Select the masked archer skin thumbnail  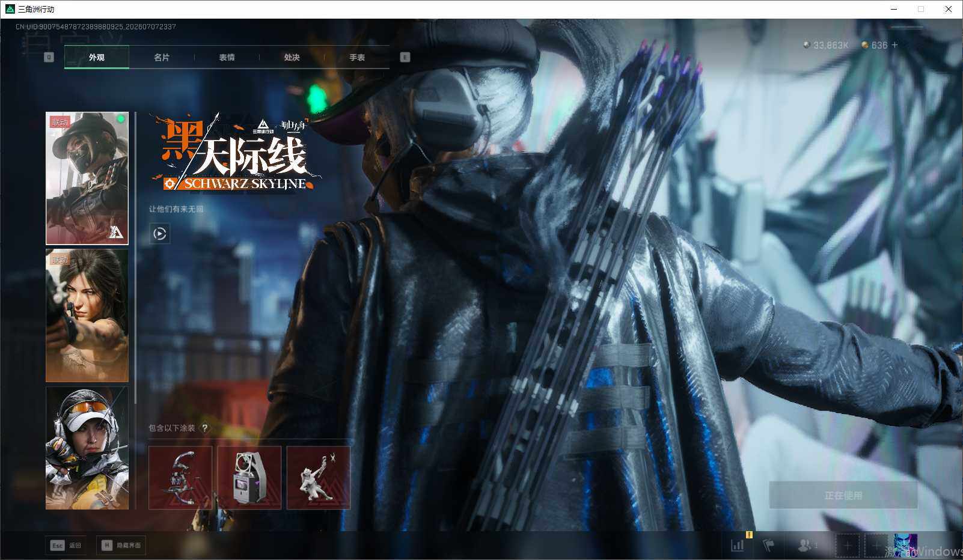(87, 178)
